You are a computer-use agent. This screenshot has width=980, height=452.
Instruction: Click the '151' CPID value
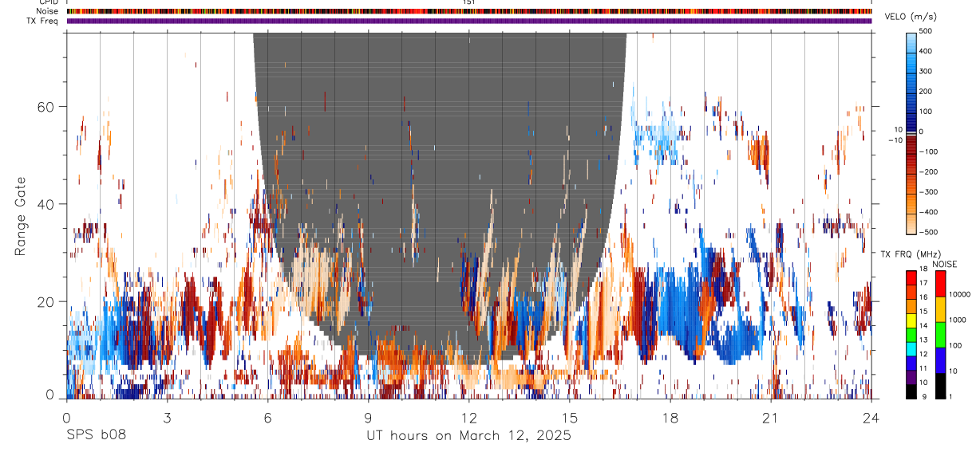coord(468,2)
